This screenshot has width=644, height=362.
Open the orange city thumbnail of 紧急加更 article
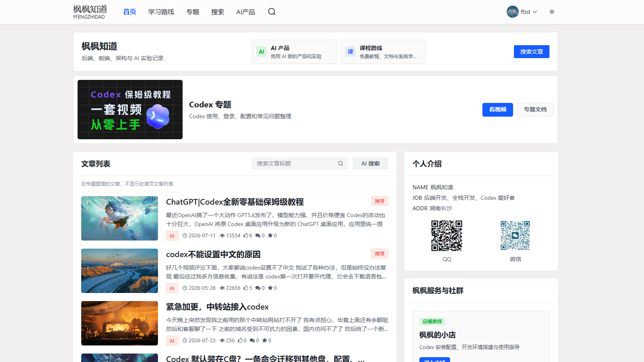point(120,323)
